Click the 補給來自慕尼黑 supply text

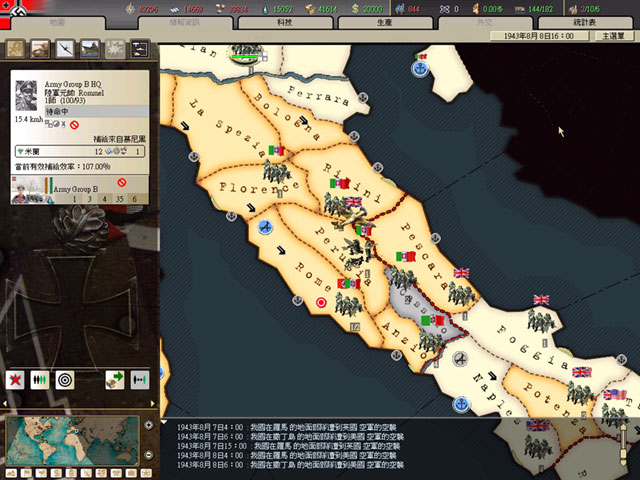(x=119, y=139)
